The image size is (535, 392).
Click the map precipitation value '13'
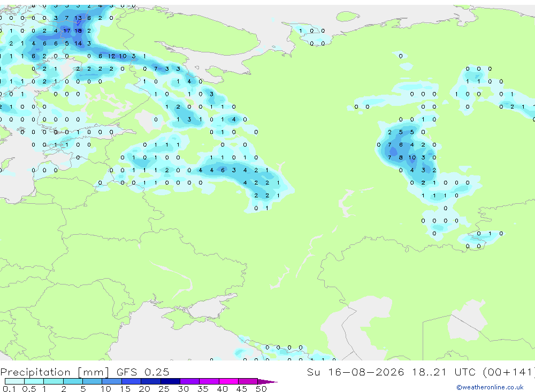coord(78,18)
